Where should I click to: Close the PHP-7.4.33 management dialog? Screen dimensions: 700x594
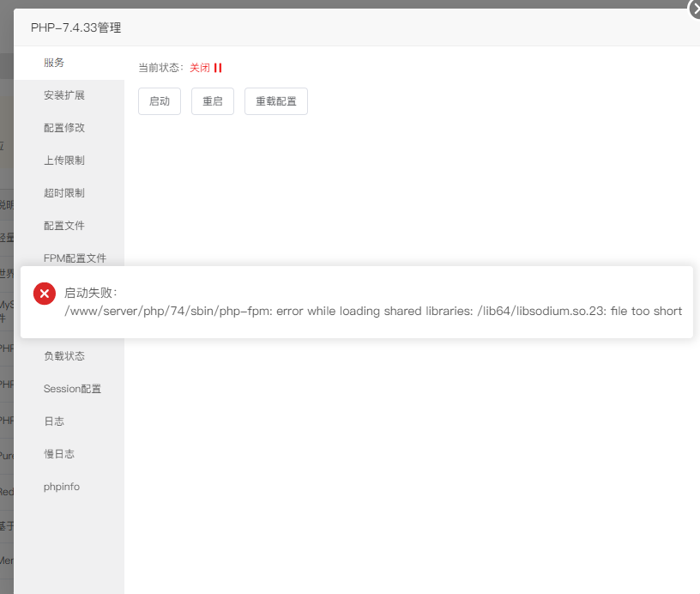[x=696, y=9]
